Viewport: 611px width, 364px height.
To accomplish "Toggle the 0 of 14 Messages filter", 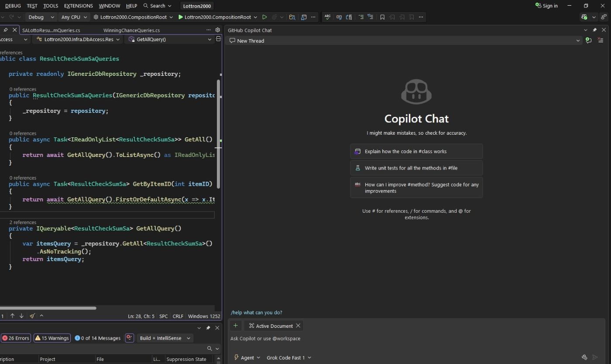I will [98, 338].
